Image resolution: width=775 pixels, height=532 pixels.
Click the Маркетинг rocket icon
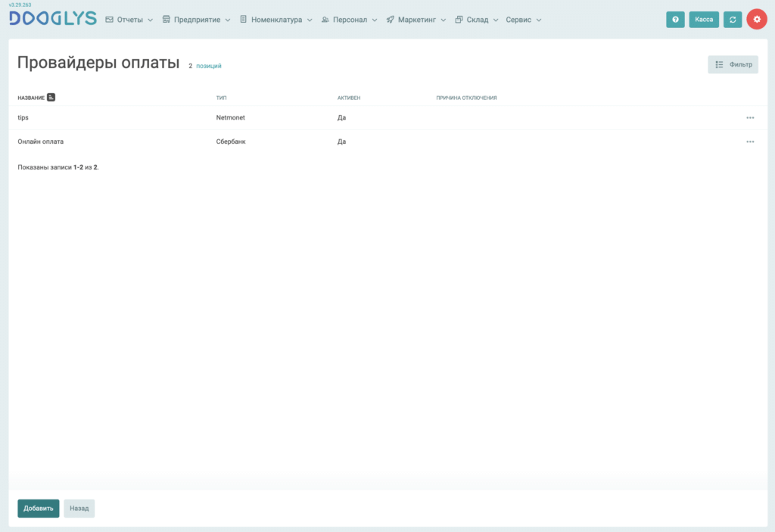390,20
